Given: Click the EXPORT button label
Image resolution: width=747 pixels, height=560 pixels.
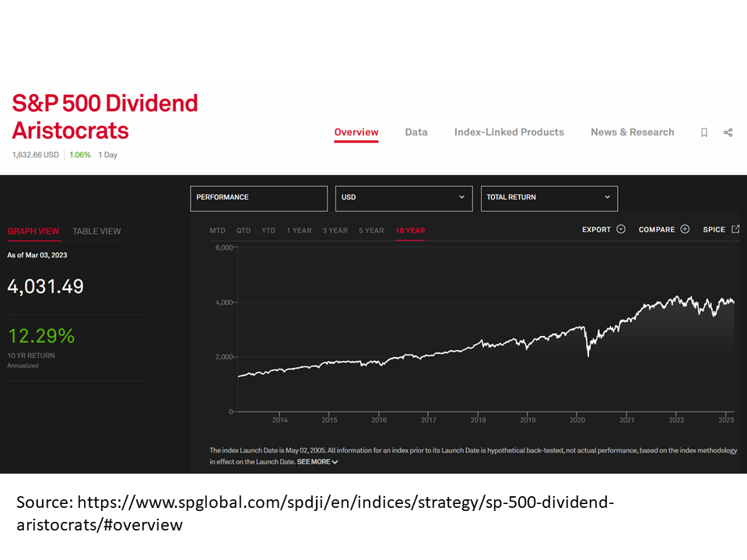Looking at the screenshot, I should click(x=597, y=229).
